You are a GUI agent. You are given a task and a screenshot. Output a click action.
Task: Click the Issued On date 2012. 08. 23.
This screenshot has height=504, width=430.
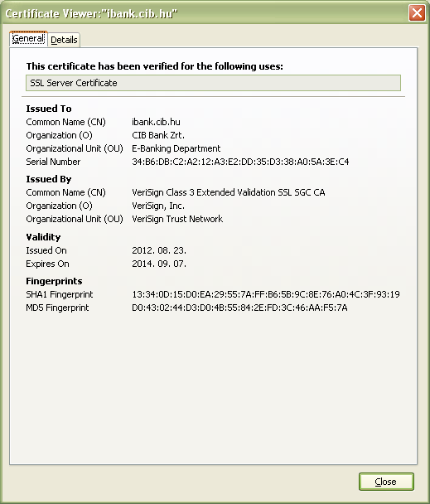pyautogui.click(x=159, y=250)
